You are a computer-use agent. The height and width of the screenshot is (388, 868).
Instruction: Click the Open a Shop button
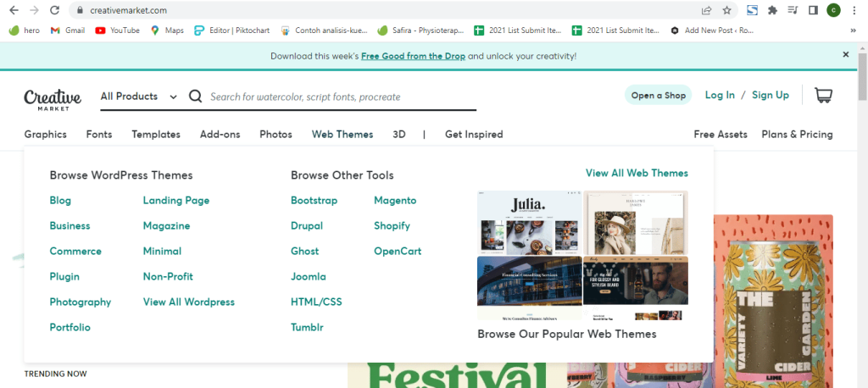click(x=658, y=95)
